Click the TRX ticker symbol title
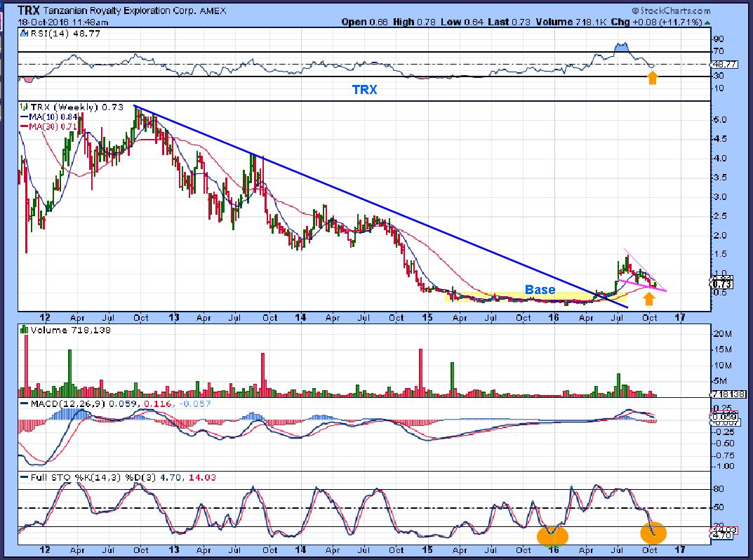The height and width of the screenshot is (560, 753). tap(29, 10)
